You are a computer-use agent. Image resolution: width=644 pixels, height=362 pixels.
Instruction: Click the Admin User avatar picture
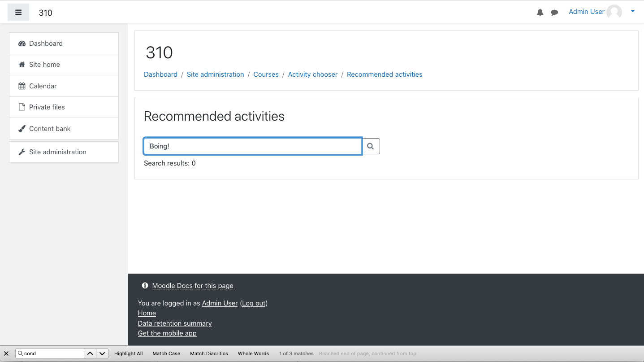pyautogui.click(x=614, y=12)
